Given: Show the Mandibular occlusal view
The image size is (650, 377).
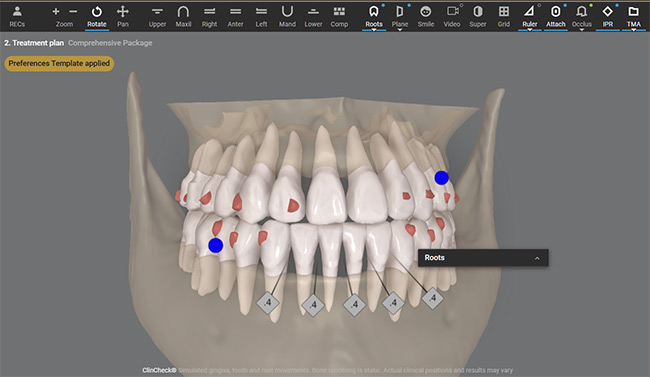Looking at the screenshot, I should tap(287, 17).
